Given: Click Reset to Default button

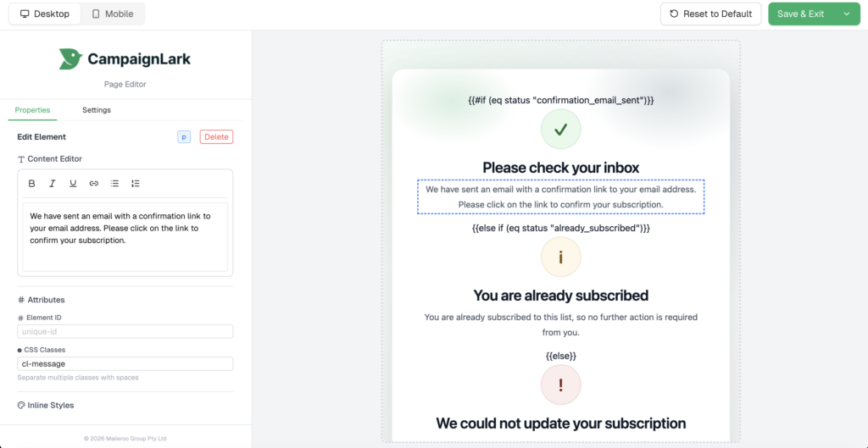Looking at the screenshot, I should tap(710, 14).
